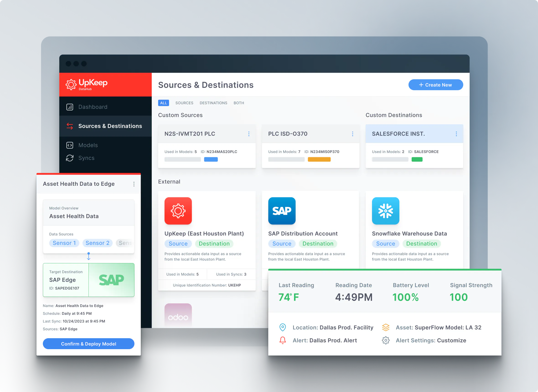538x392 pixels.
Task: Open options menu for N2S-IVMT201 PLC
Action: 249,134
